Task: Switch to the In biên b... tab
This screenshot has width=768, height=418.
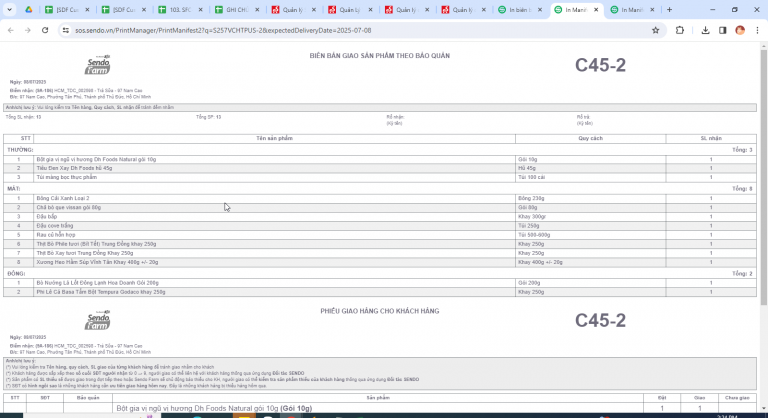Action: click(520, 10)
